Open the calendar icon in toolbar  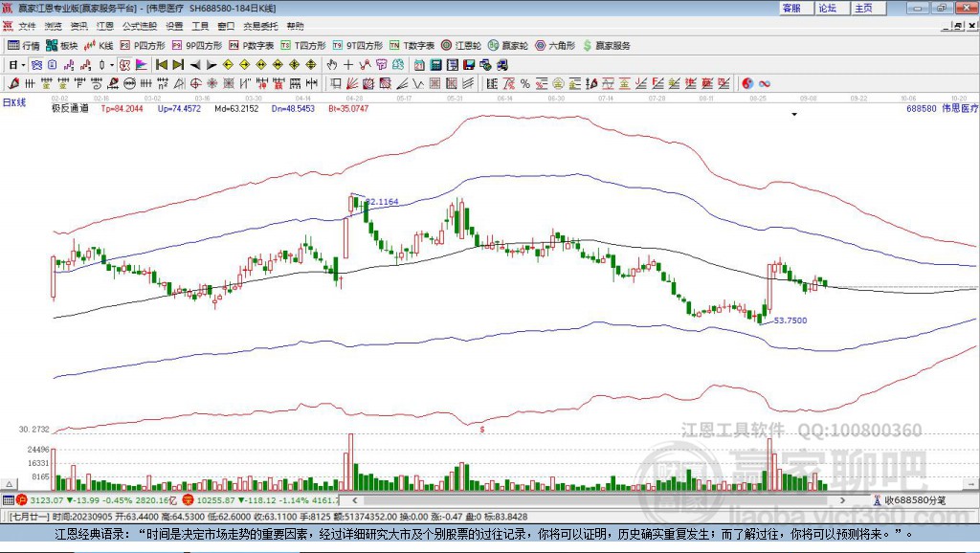pos(419,65)
